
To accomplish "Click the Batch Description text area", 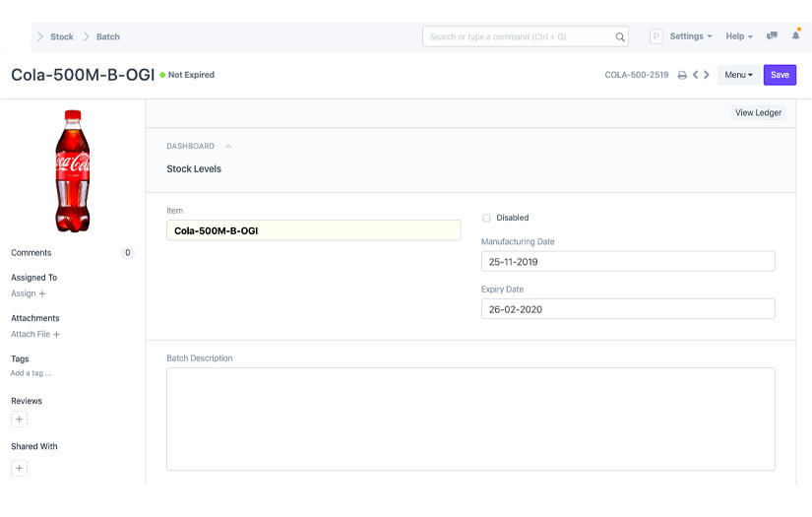I will click(x=470, y=420).
